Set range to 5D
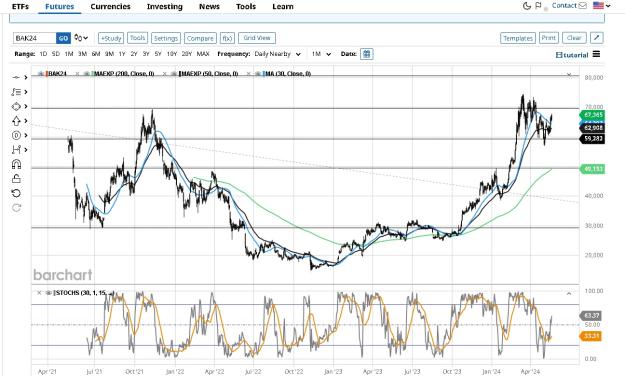The image size is (625, 376). (56, 54)
